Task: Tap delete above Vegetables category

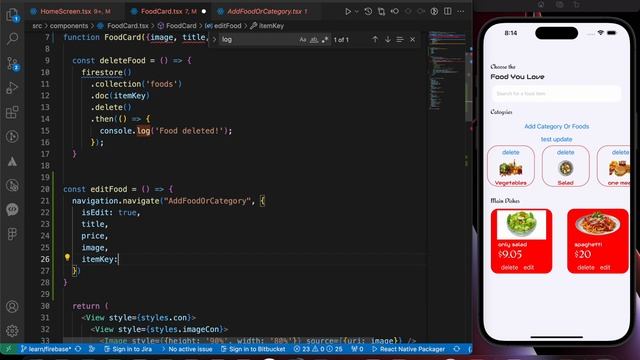Action: (x=511, y=152)
